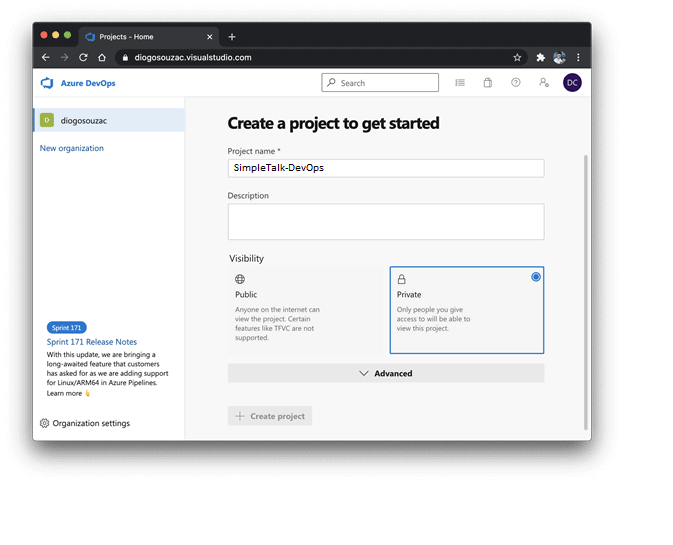Bookmark this page with the star icon
Screen dimensions: 673x545
pos(517,57)
